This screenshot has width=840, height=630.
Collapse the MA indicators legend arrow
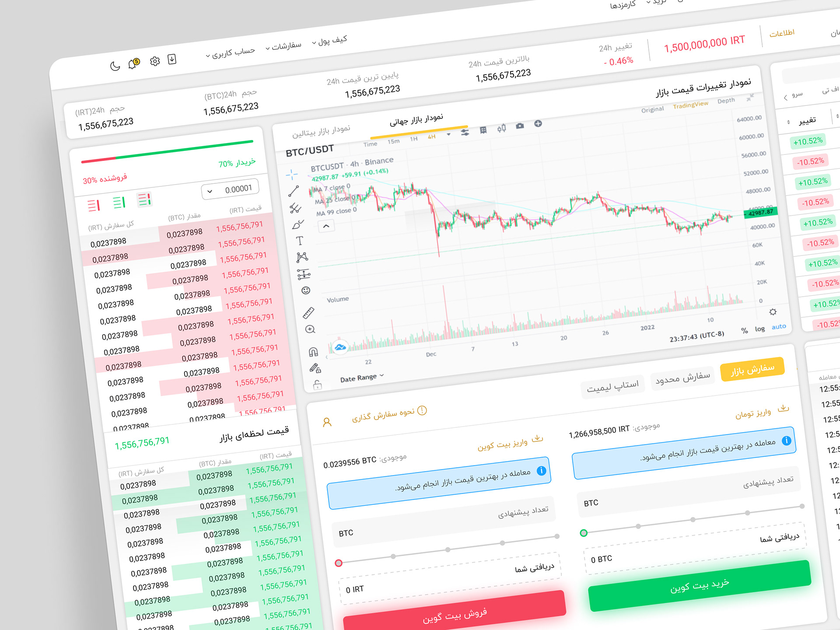[x=326, y=226]
